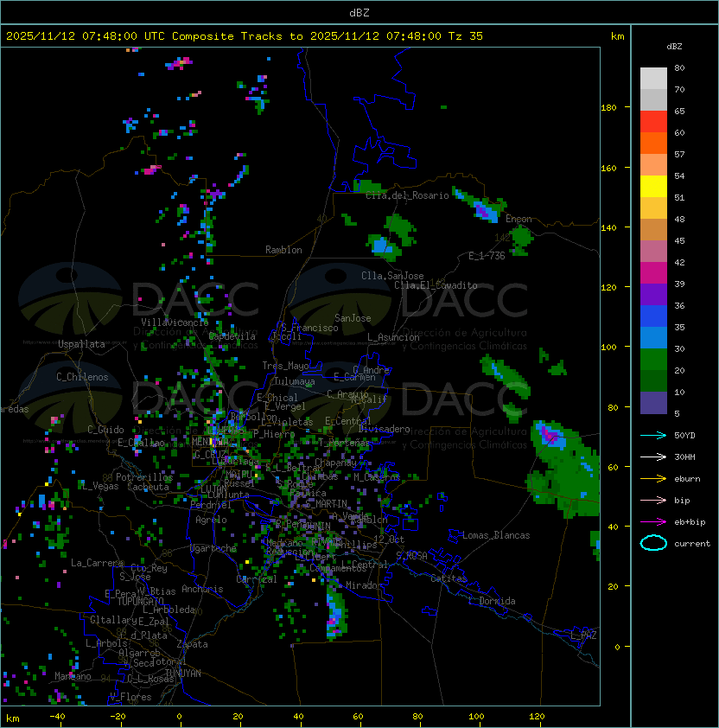Screen dimensions: 719x728
Task: Click the 'L_PAZ' map label
Action: click(x=583, y=635)
